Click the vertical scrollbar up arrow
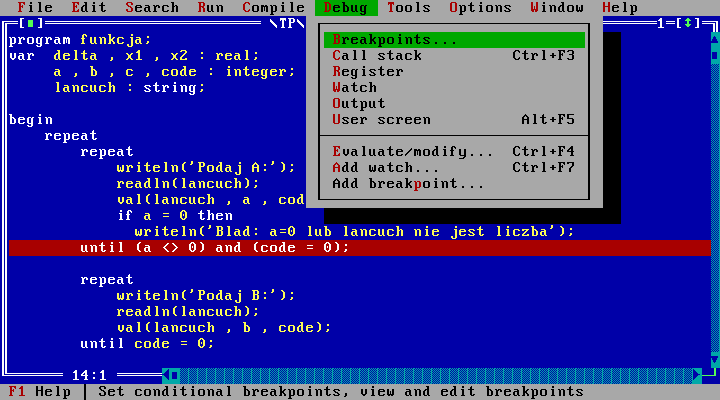 [714, 40]
